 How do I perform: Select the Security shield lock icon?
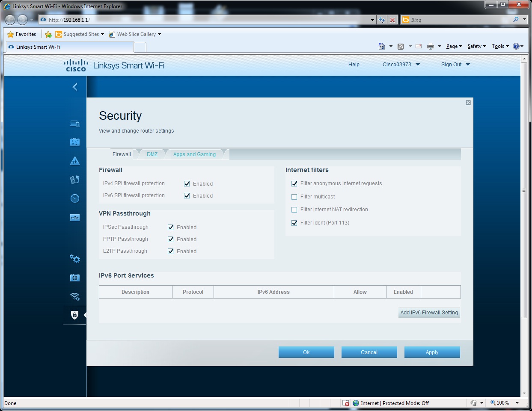(x=74, y=315)
